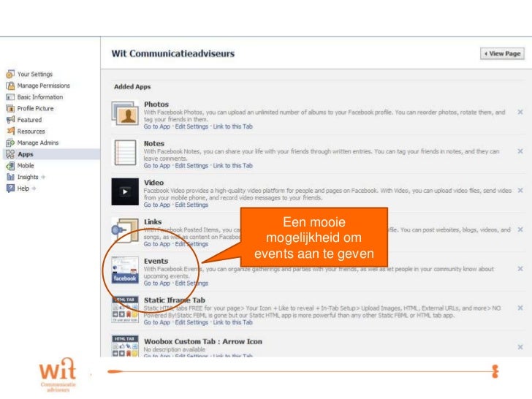Open Your Settings in sidebar
The image size is (532, 399).
[35, 74]
